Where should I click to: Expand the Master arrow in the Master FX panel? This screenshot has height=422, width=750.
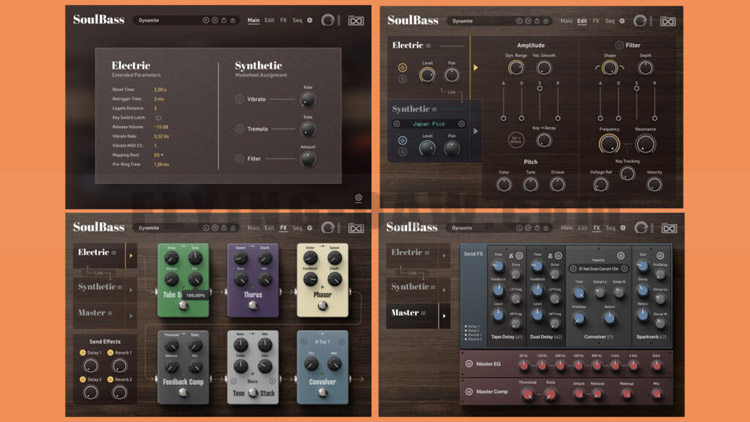[x=444, y=316]
